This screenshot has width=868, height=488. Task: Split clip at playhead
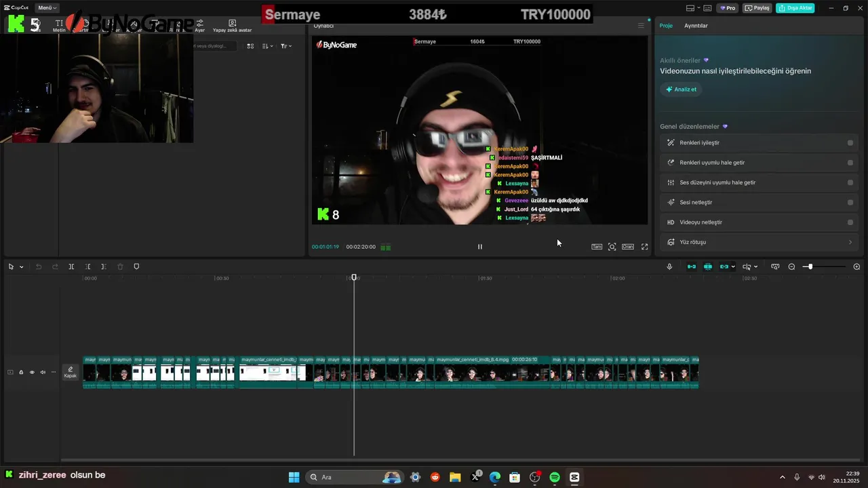71,266
